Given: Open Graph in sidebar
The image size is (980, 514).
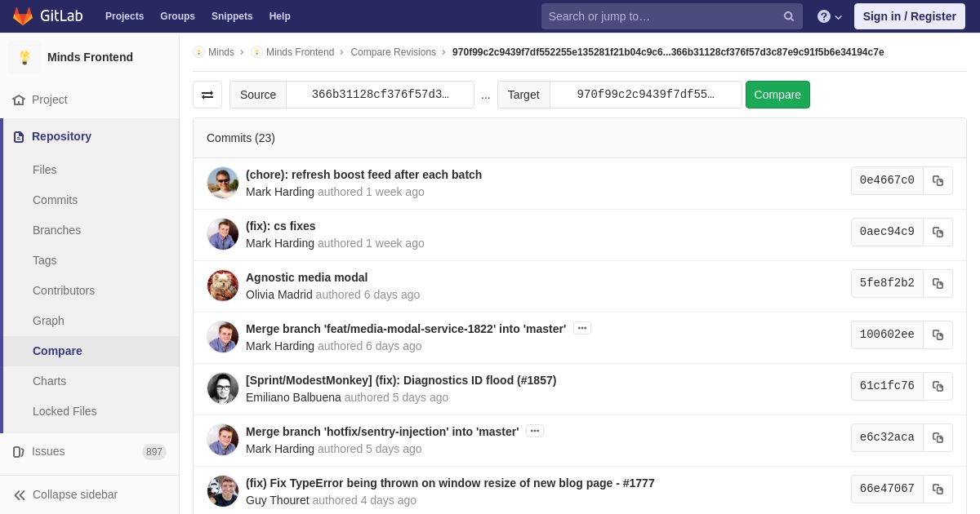Looking at the screenshot, I should point(48,321).
